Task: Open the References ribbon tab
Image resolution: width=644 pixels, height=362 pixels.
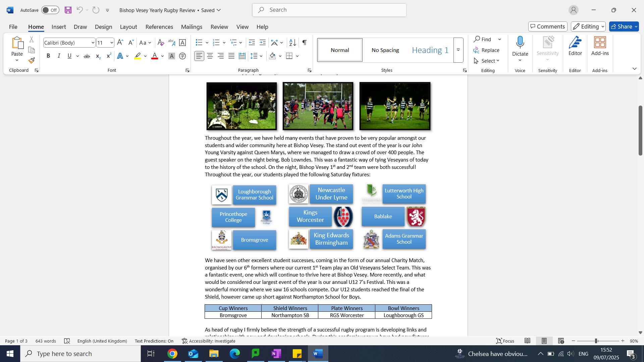Action: 159,27
